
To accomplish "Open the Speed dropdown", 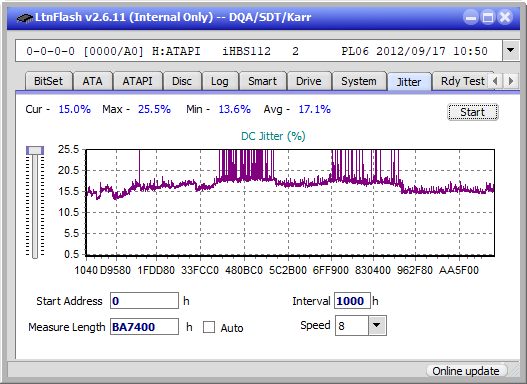I will 377,326.
